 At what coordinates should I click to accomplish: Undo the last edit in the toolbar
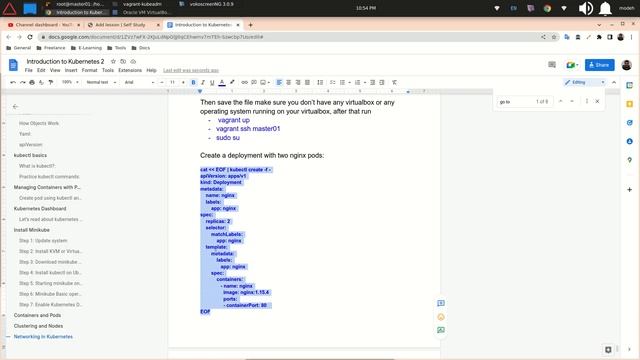(x=13, y=82)
